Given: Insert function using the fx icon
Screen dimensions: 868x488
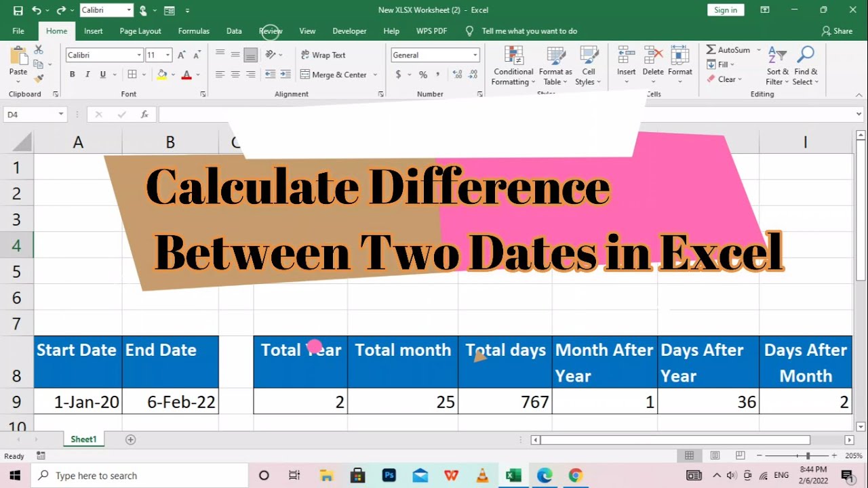Looking at the screenshot, I should pyautogui.click(x=144, y=115).
